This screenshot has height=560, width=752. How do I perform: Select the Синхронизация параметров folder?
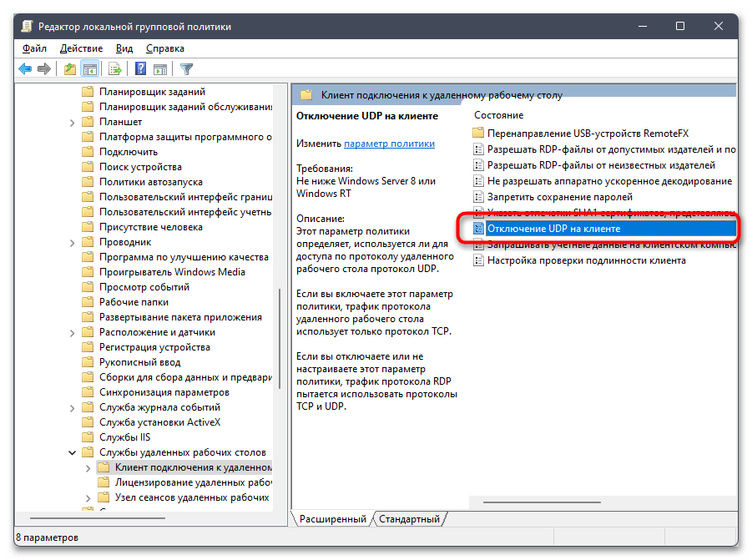coord(164,392)
